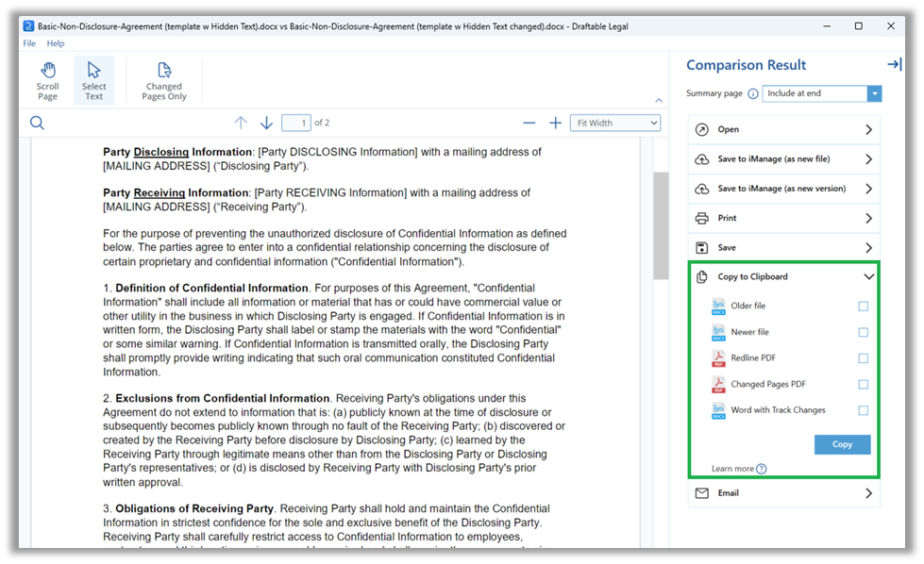Check the Redline PDF checkbox
924x564 pixels.
coord(864,358)
